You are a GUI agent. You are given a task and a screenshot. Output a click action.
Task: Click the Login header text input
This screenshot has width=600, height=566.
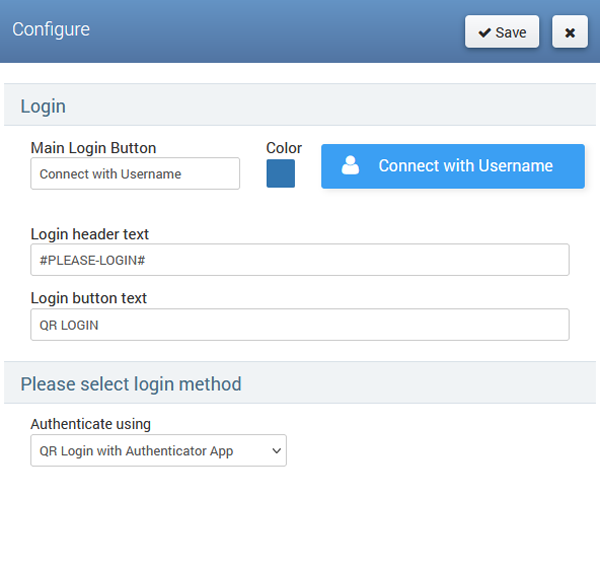pos(300,260)
